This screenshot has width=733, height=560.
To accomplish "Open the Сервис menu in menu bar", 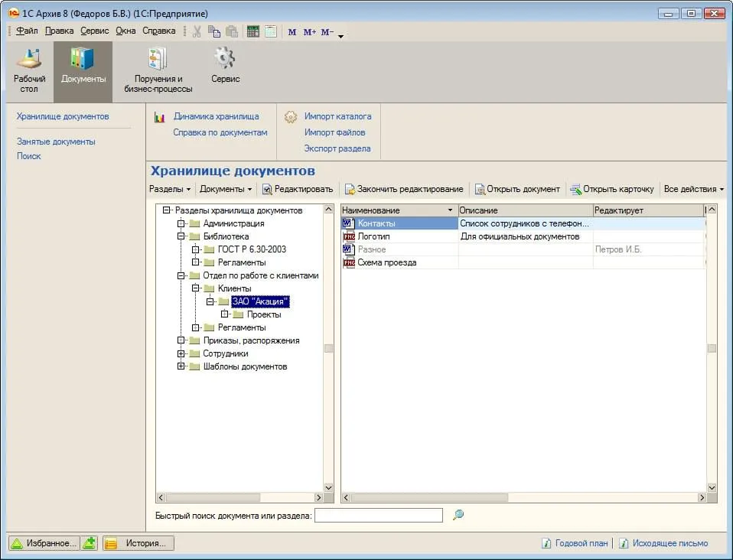I will pyautogui.click(x=94, y=31).
